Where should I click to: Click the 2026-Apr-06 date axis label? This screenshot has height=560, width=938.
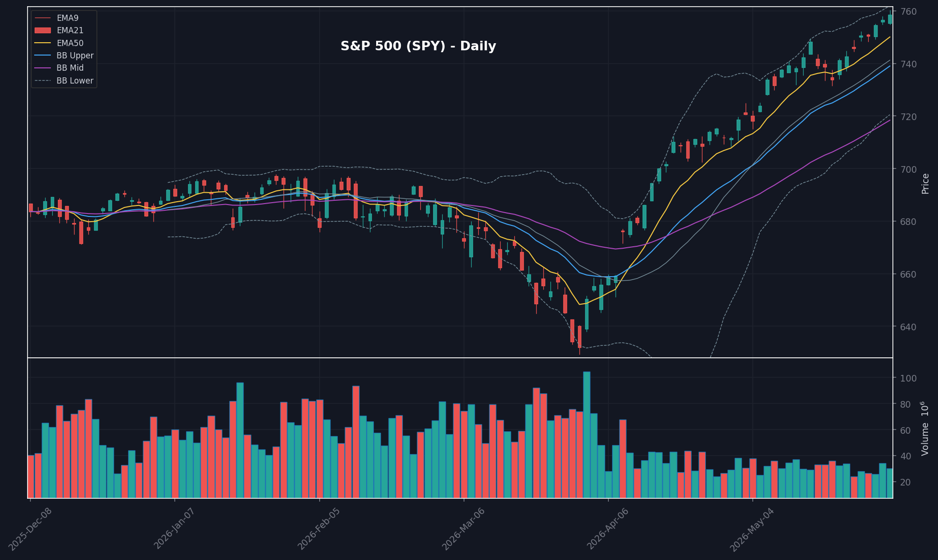click(608, 529)
